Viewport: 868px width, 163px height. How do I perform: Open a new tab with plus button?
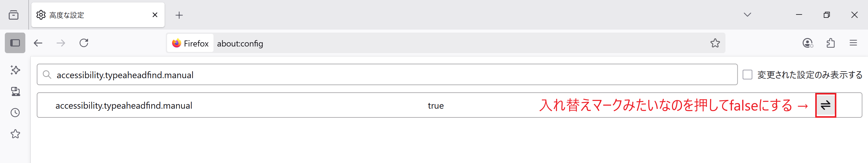[179, 15]
